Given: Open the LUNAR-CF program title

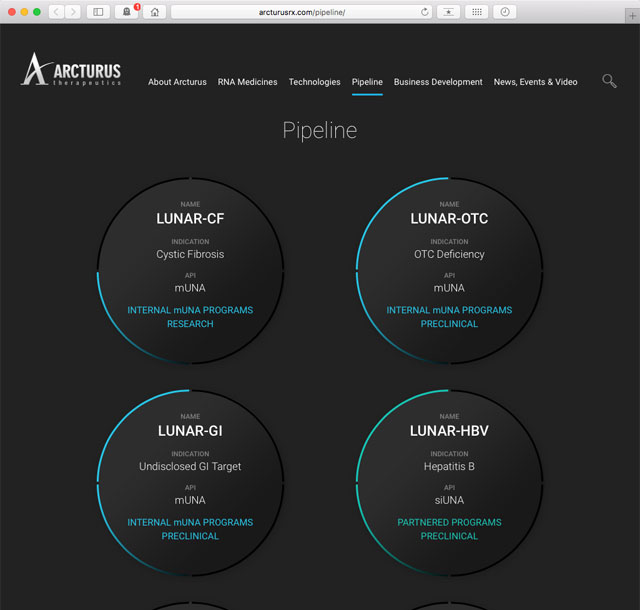Looking at the screenshot, I should point(190,219).
